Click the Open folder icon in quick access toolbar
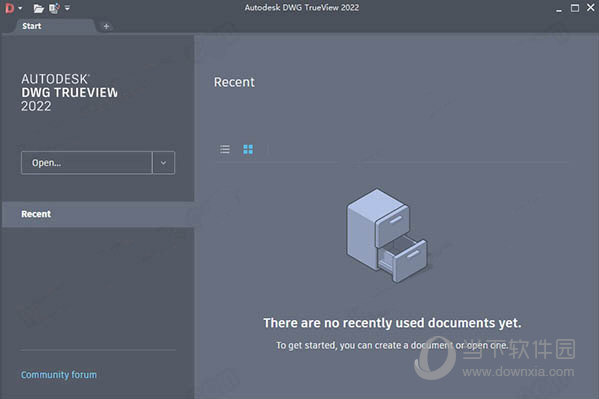Viewport: 599px width, 399px height. (39, 8)
